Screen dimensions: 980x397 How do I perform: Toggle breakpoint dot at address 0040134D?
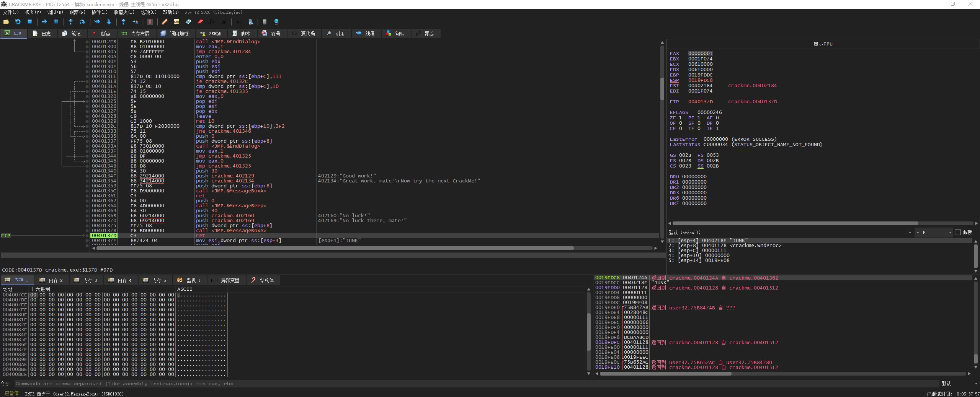[x=87, y=171]
